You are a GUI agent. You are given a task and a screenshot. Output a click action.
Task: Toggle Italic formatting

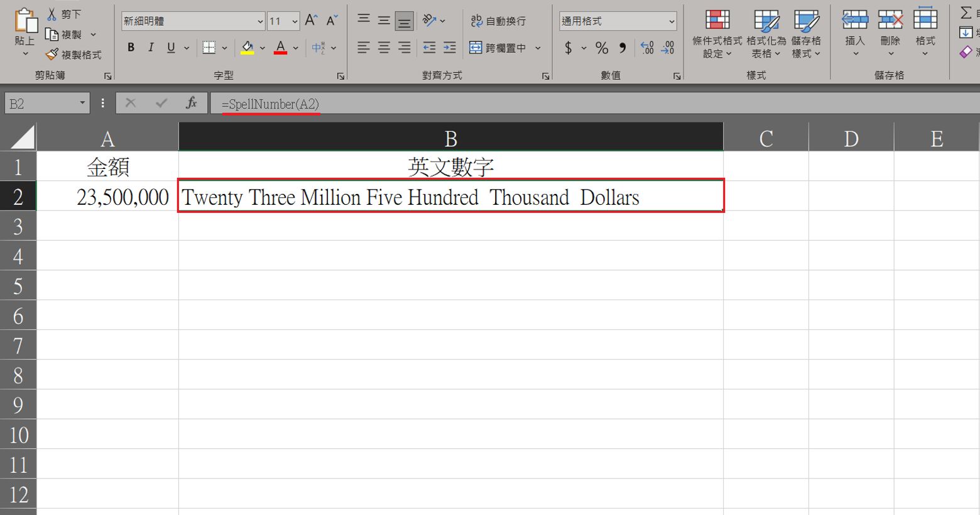point(151,48)
